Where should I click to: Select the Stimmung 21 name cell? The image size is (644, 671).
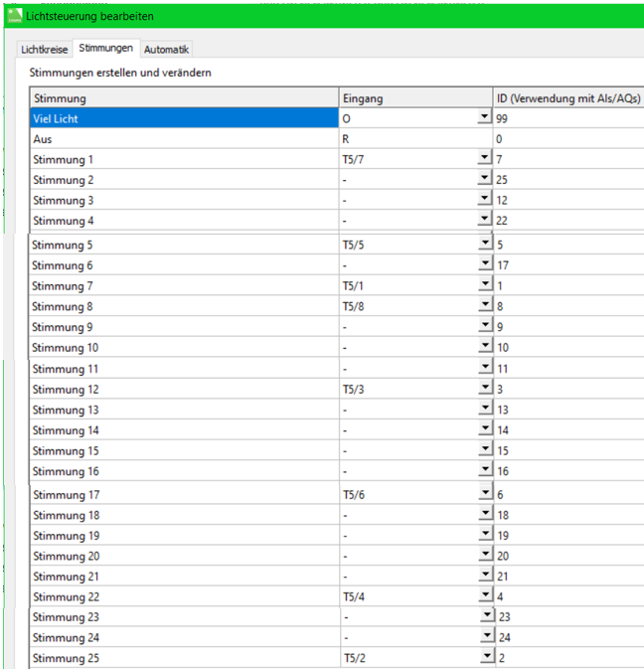[x=185, y=577]
